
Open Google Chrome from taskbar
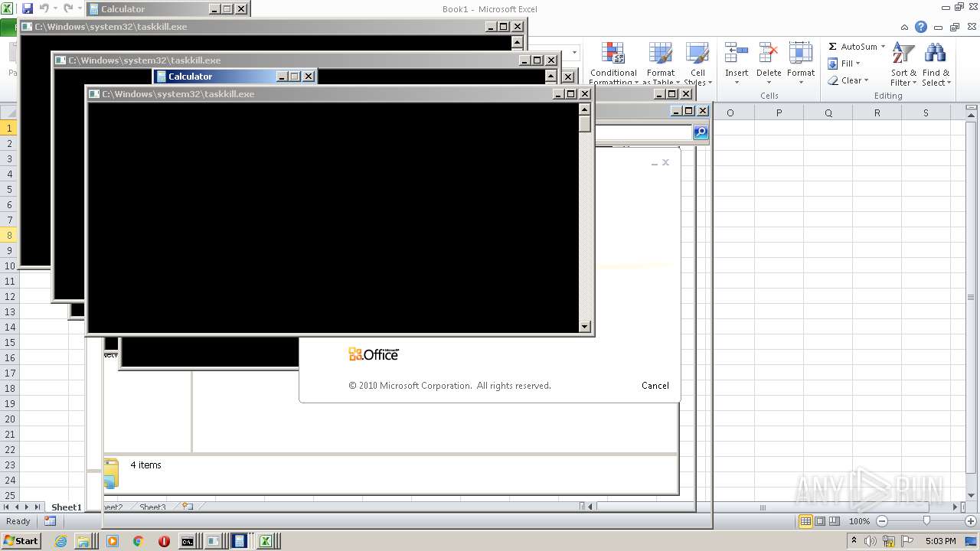point(138,541)
